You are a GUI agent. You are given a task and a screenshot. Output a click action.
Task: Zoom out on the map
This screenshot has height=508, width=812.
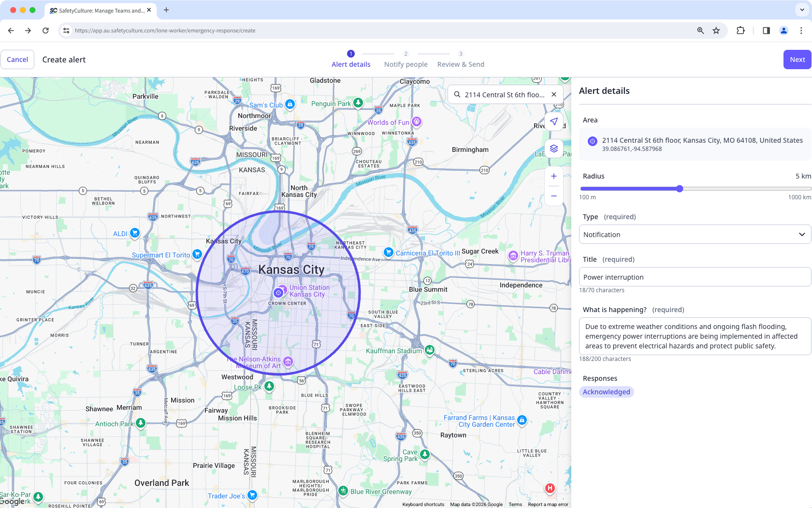(x=554, y=196)
